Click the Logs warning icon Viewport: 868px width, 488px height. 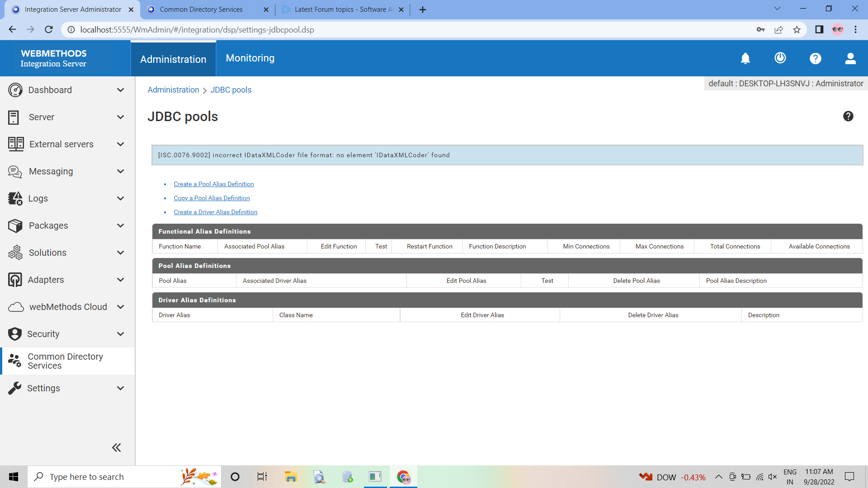pyautogui.click(x=15, y=198)
